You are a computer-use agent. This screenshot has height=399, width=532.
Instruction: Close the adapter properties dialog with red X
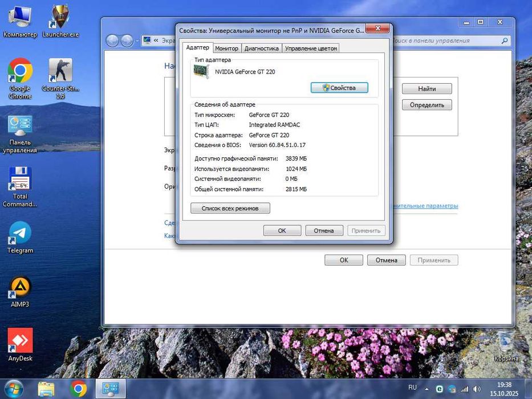377,28
